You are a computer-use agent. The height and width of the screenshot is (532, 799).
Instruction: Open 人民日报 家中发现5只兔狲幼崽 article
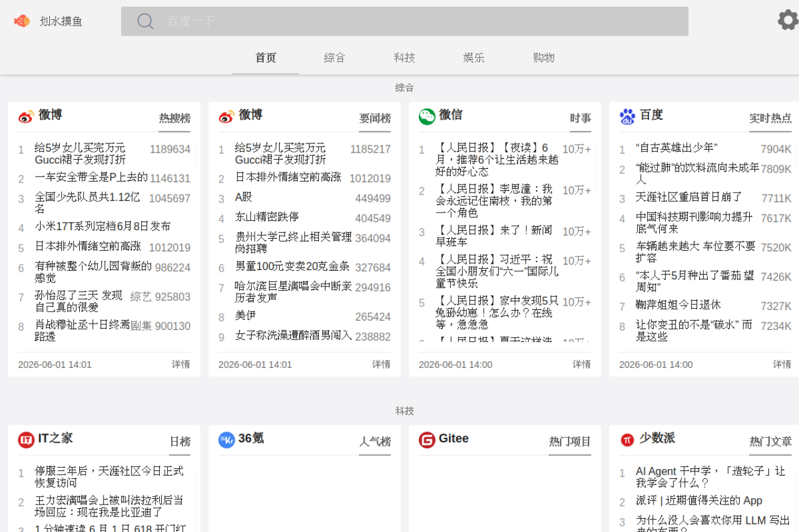pyautogui.click(x=497, y=312)
